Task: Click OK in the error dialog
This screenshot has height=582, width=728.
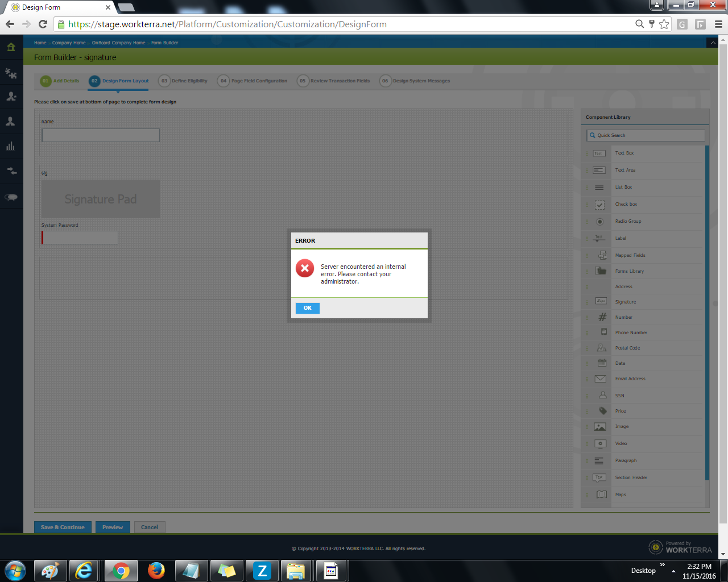Action: [x=307, y=308]
